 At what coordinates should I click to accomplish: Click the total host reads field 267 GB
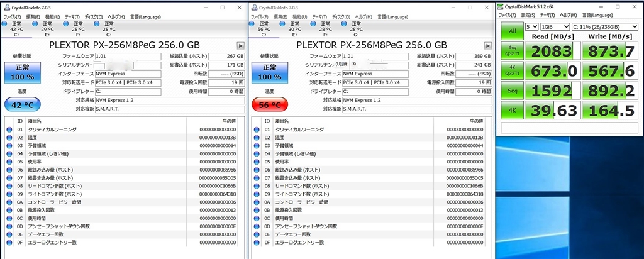pyautogui.click(x=226, y=56)
